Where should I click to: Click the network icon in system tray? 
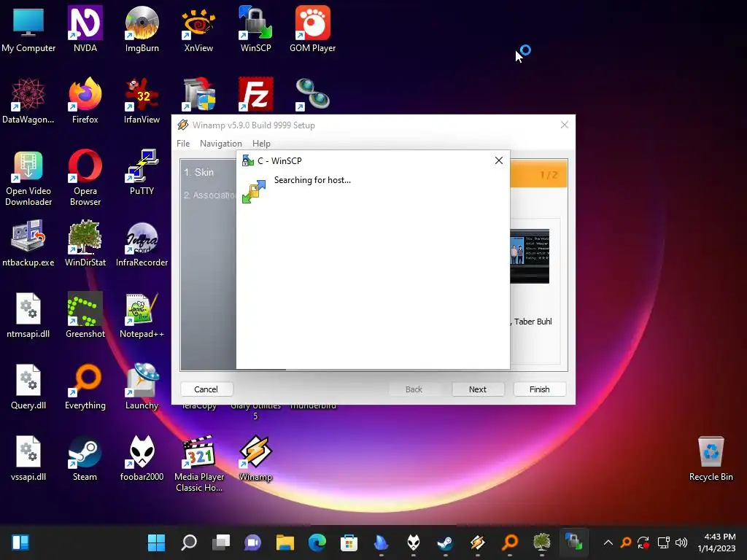point(663,542)
